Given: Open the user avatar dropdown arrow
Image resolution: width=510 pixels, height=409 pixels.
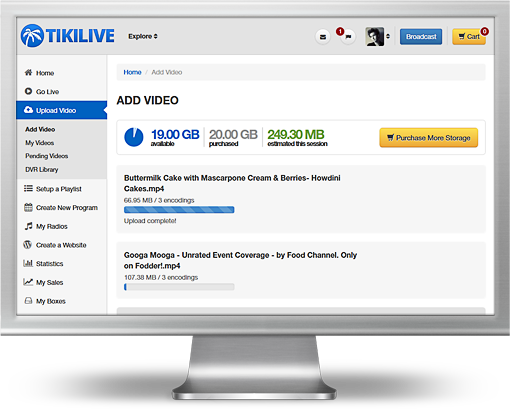Looking at the screenshot, I should [x=388, y=36].
